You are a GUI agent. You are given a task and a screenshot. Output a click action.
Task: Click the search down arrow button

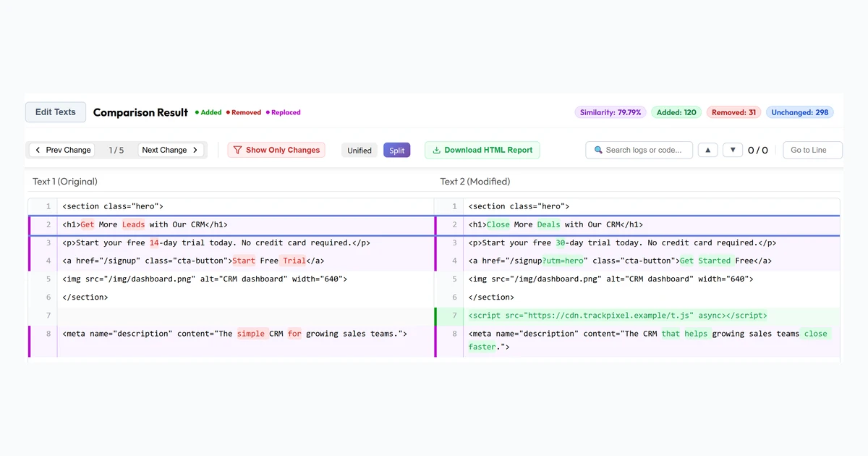click(733, 150)
